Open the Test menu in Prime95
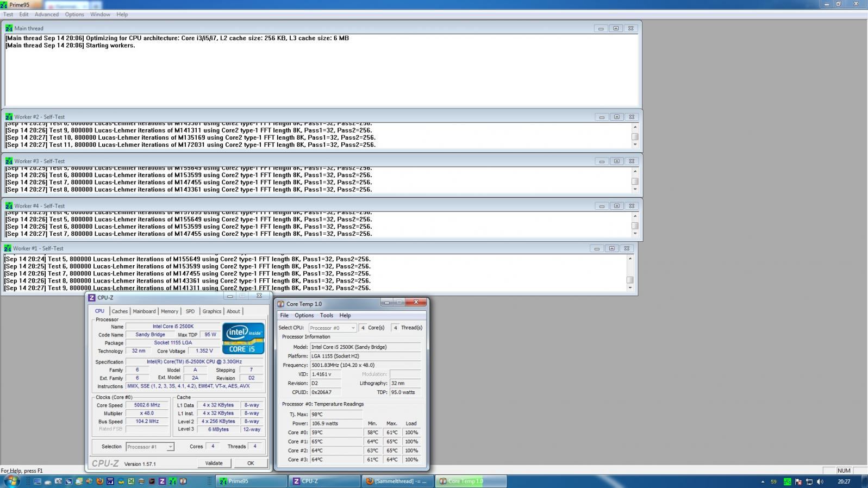868x488 pixels. point(9,15)
